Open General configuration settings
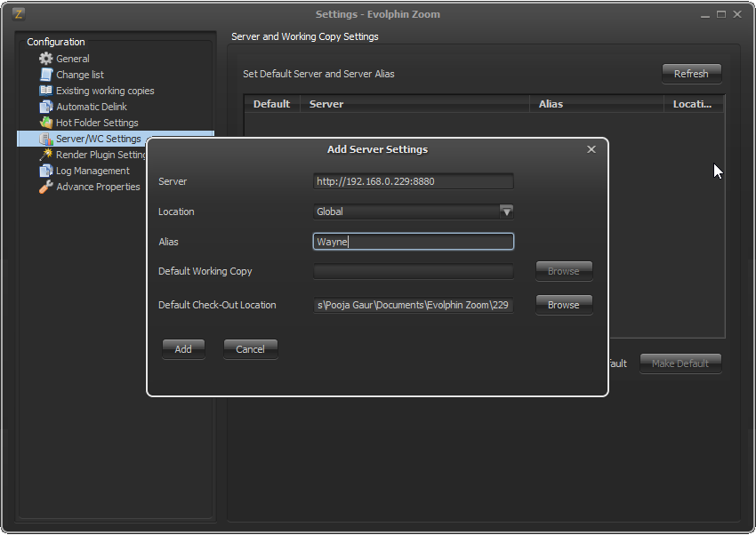 click(72, 59)
